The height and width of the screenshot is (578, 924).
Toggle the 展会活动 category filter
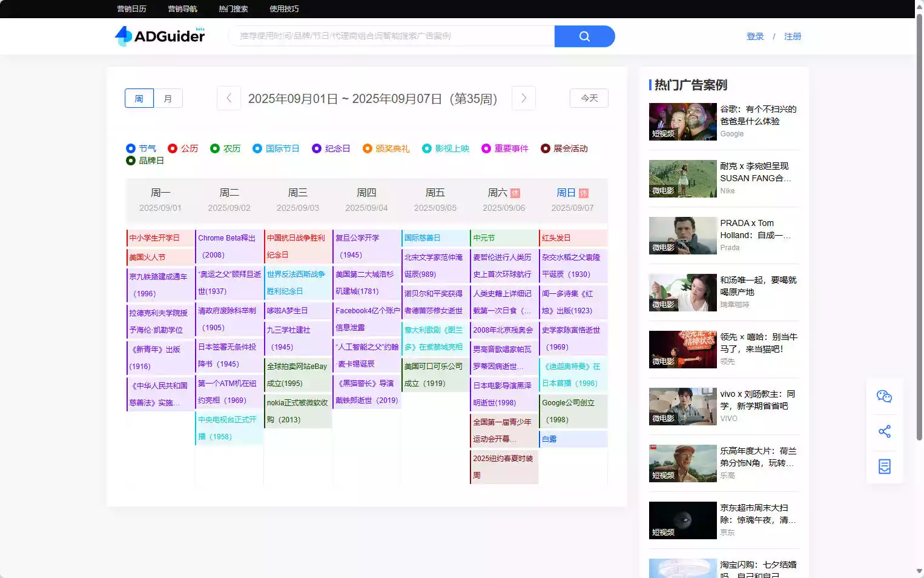564,148
